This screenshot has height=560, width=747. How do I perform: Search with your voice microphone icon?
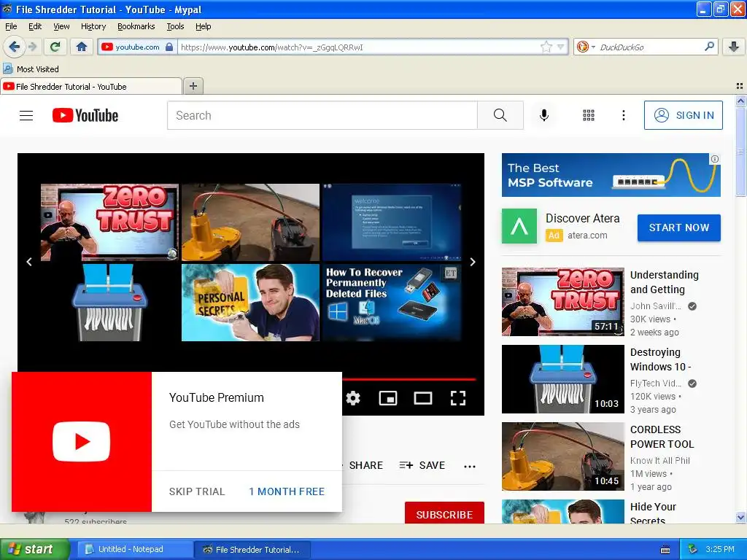[543, 115]
